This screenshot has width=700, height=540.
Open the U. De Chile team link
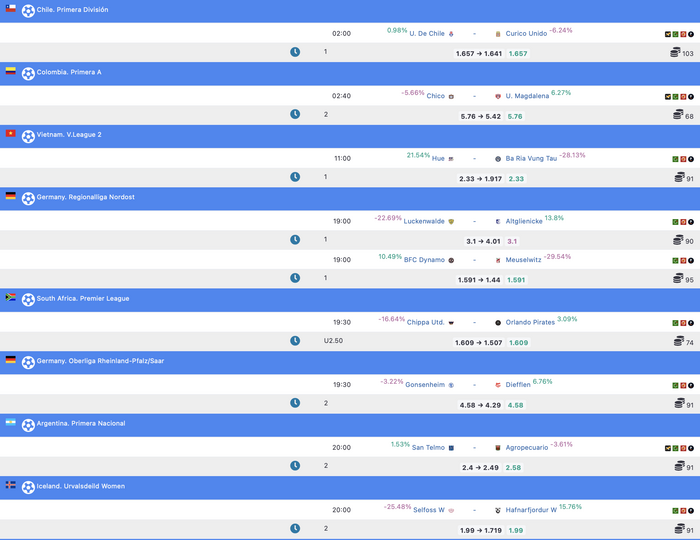tap(427, 33)
